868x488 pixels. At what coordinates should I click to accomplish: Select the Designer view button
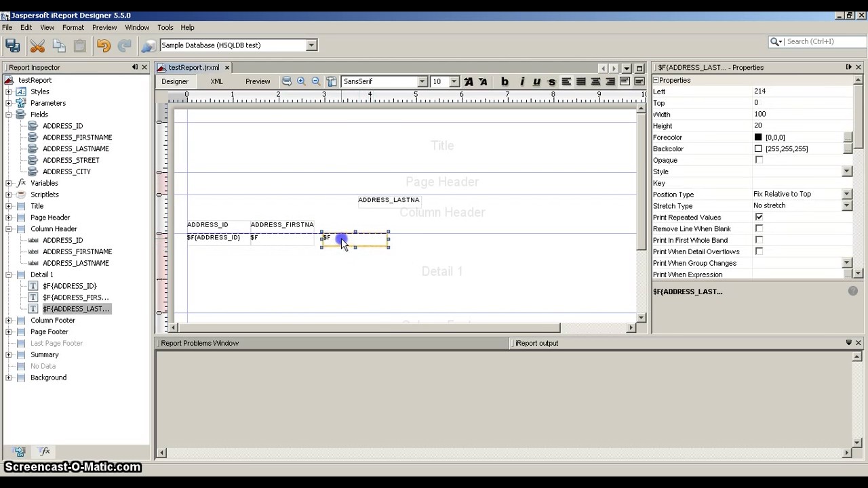[x=175, y=81]
